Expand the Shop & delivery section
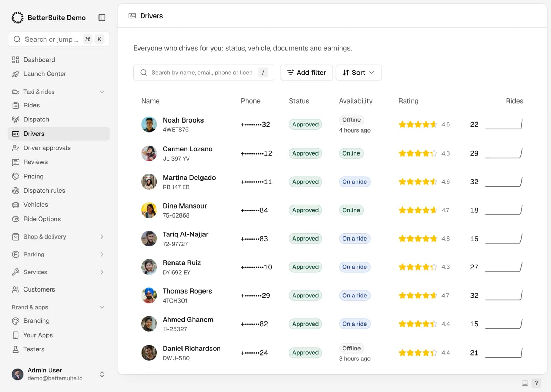 (x=102, y=237)
